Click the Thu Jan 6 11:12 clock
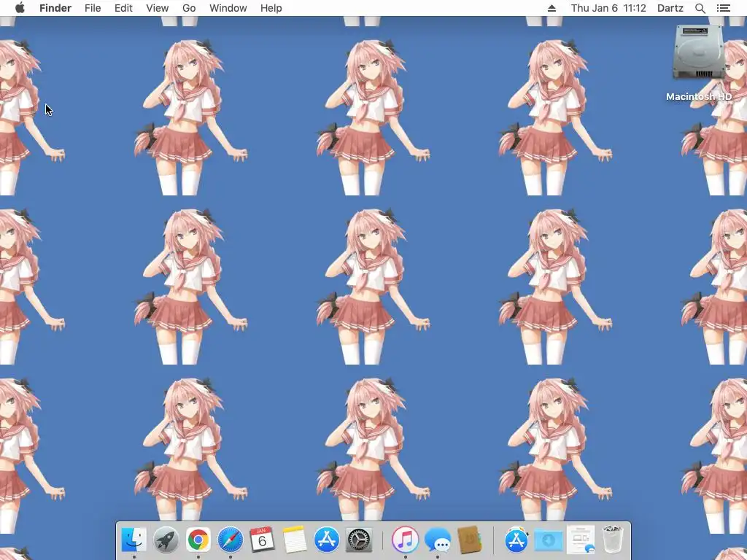The height and width of the screenshot is (560, 747). point(608,8)
